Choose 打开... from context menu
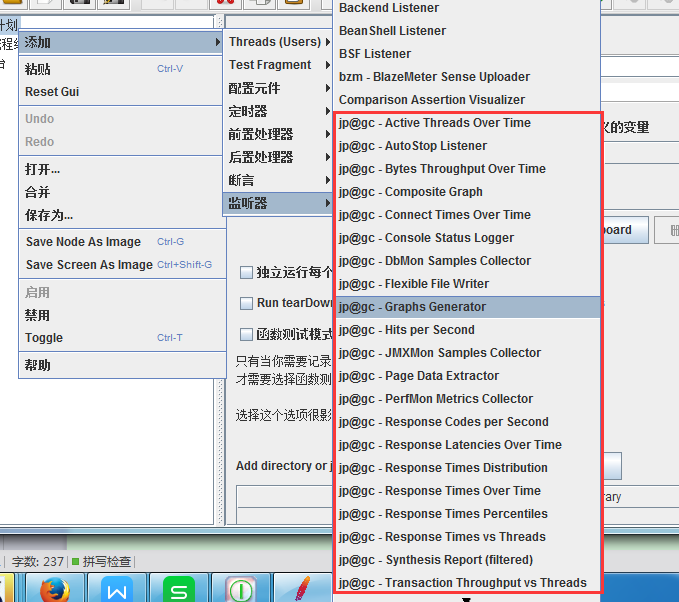The height and width of the screenshot is (602, 679). coord(121,169)
